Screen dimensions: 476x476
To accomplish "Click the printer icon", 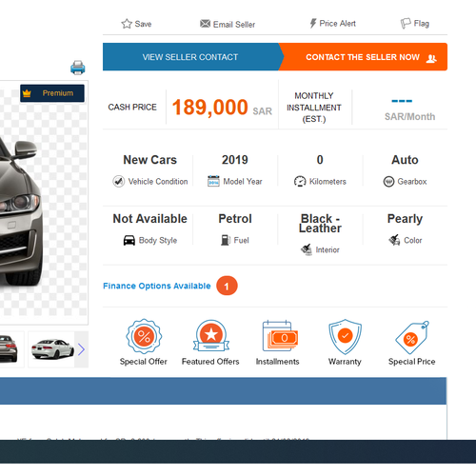I will click(78, 68).
